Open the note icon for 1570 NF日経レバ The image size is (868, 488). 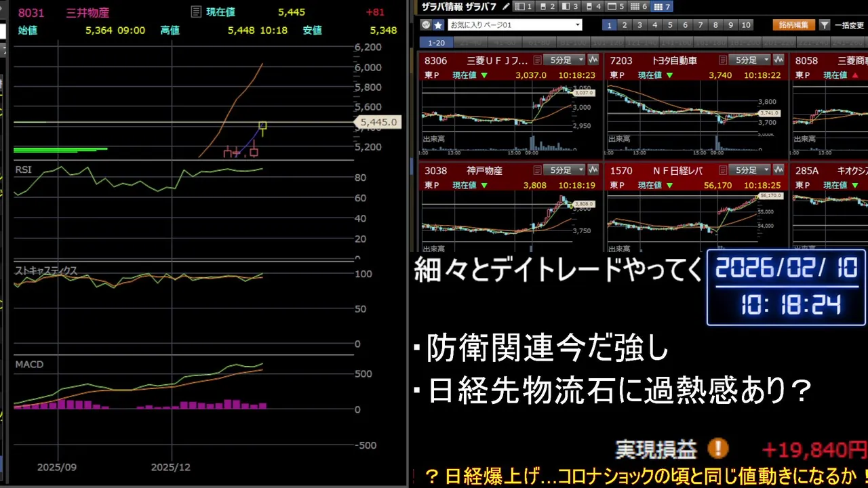pyautogui.click(x=723, y=171)
